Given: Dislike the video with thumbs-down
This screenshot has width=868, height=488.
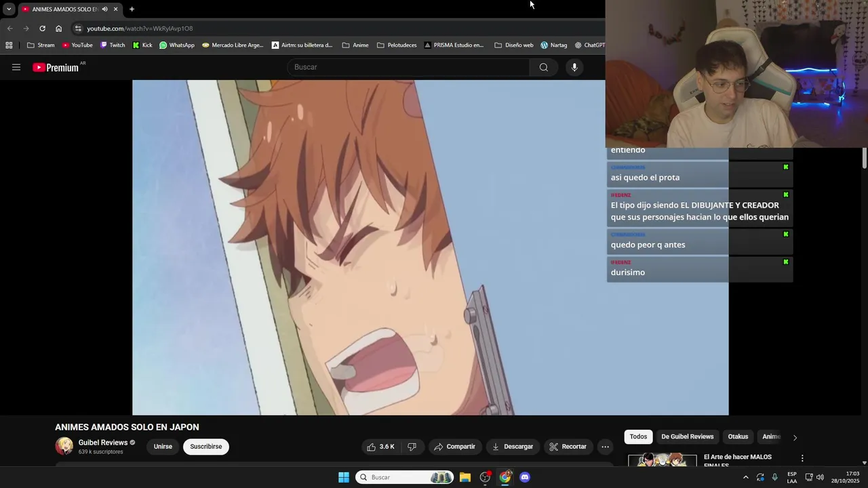Looking at the screenshot, I should click(x=412, y=447).
